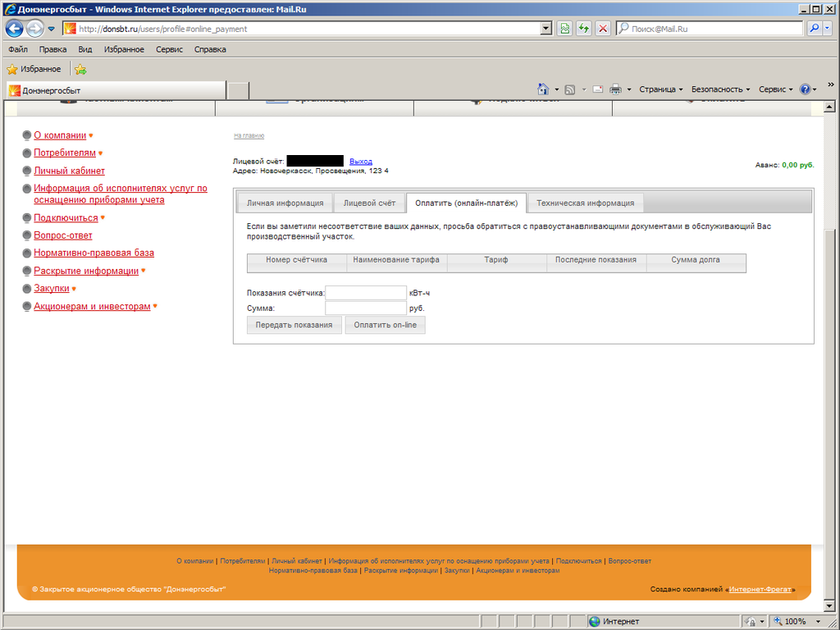Click the Home page icon
Screen dimensions: 840x630
click(x=543, y=89)
